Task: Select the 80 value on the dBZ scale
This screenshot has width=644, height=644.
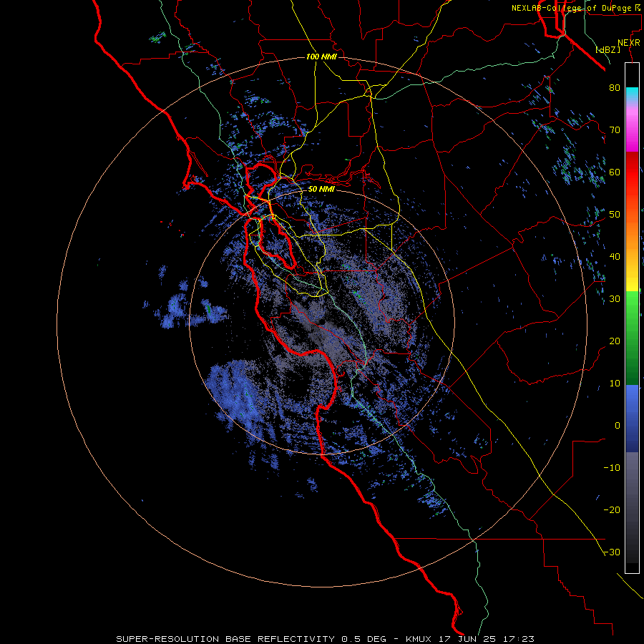Action: pos(615,88)
